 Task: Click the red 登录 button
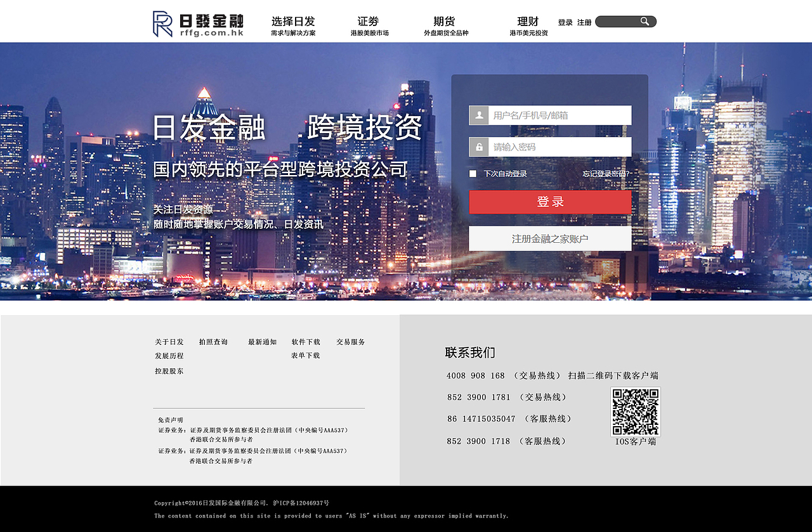click(549, 202)
